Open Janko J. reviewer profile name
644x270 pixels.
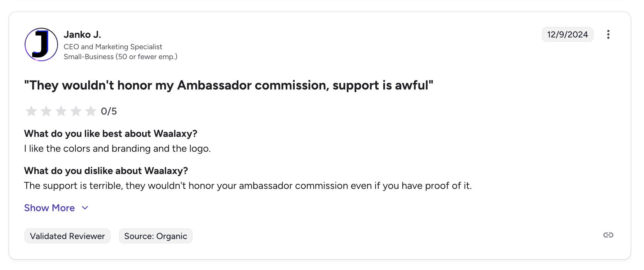(82, 35)
